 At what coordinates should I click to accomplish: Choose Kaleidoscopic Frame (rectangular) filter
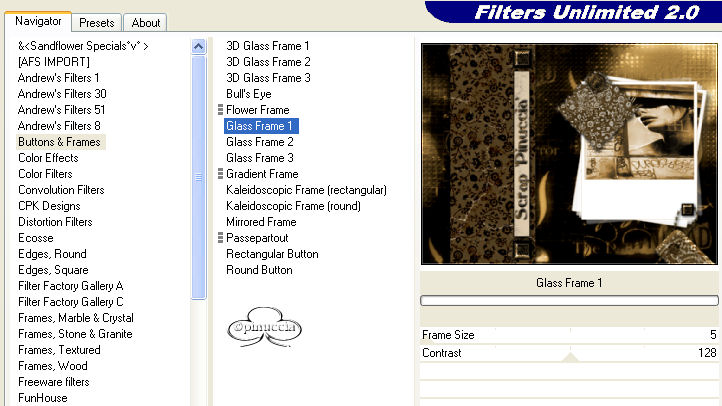click(x=306, y=190)
